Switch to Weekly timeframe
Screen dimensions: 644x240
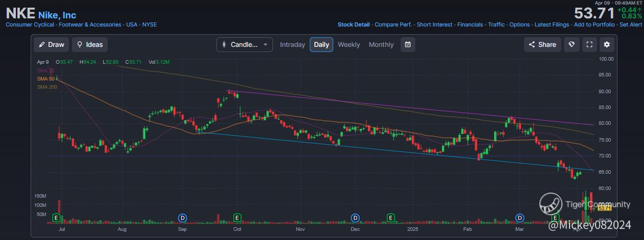(x=349, y=44)
